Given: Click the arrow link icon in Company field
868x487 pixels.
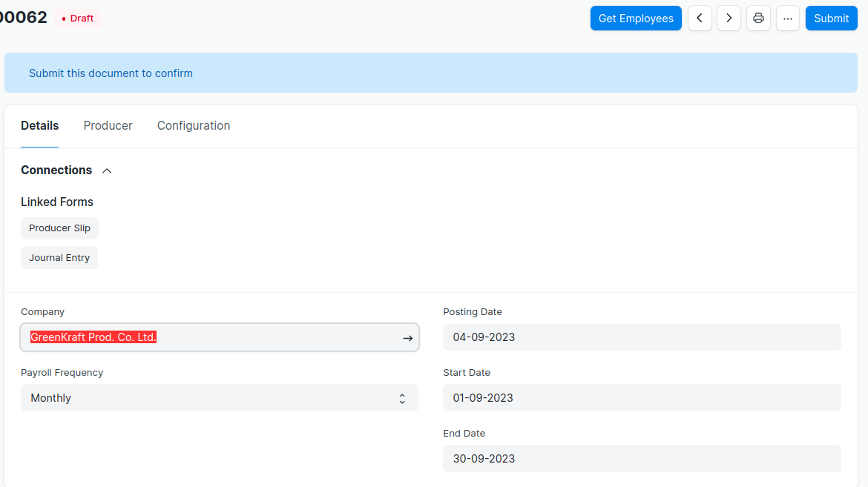Looking at the screenshot, I should point(407,338).
